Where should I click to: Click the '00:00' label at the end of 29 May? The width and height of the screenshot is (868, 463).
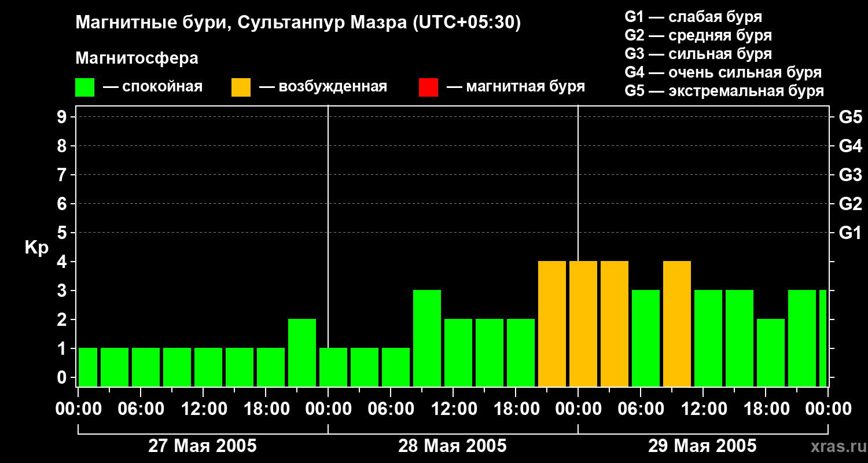tap(828, 409)
